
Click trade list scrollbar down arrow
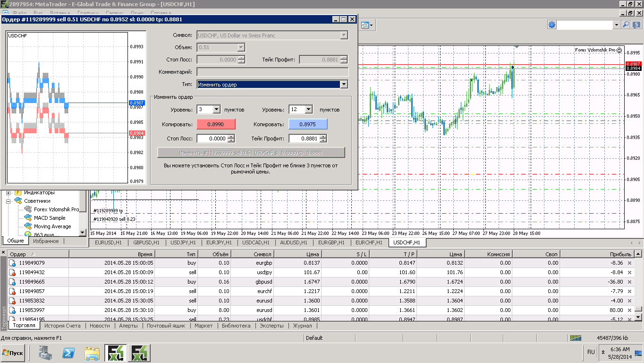(x=638, y=317)
